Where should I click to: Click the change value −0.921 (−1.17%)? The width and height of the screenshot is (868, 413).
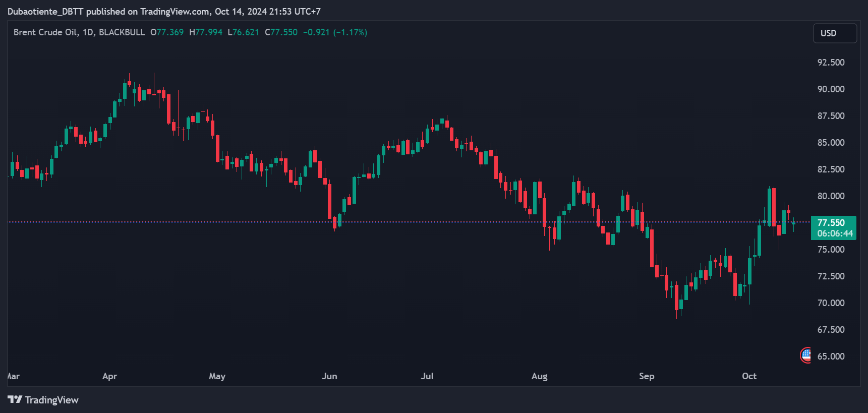pos(335,32)
